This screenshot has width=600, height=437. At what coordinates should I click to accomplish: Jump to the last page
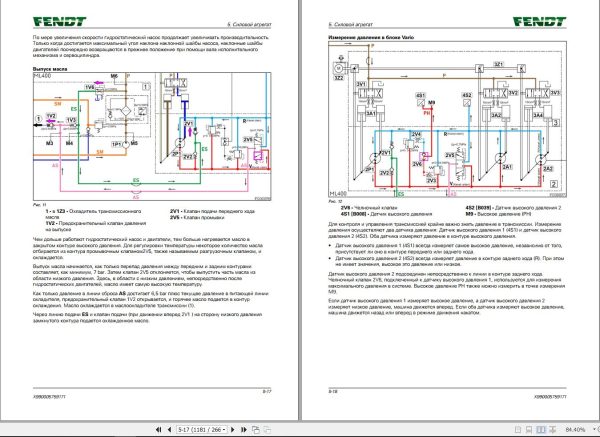[x=243, y=430]
